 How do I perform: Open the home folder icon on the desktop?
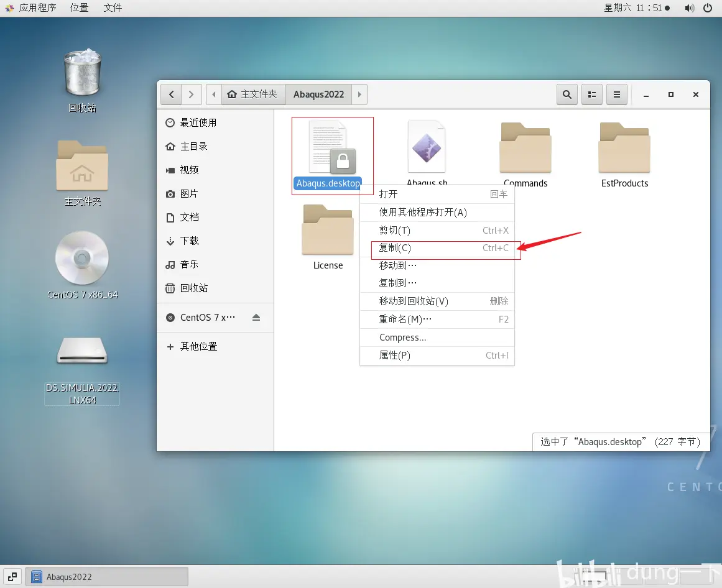point(82,165)
